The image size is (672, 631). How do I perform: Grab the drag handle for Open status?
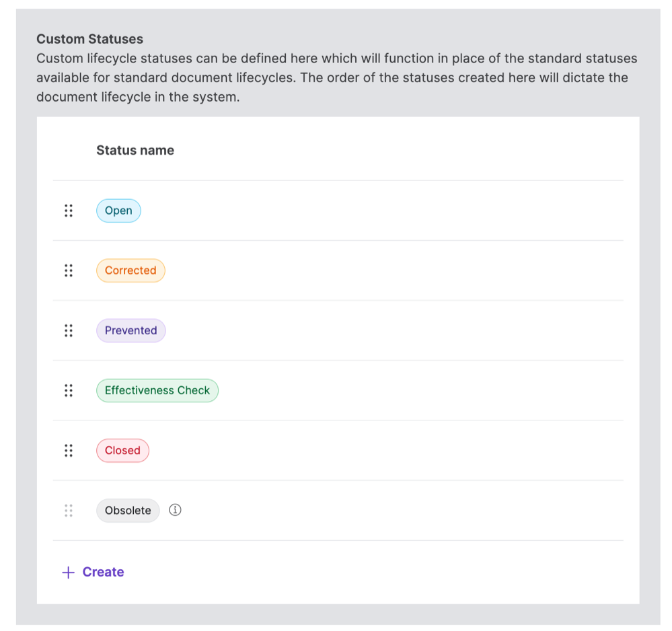click(68, 211)
